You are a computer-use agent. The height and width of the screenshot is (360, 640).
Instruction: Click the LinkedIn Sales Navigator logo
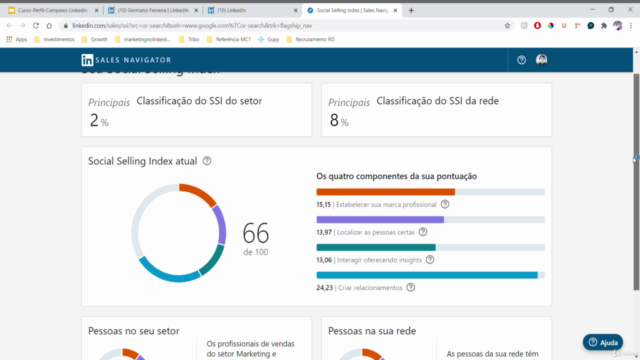tap(126, 60)
